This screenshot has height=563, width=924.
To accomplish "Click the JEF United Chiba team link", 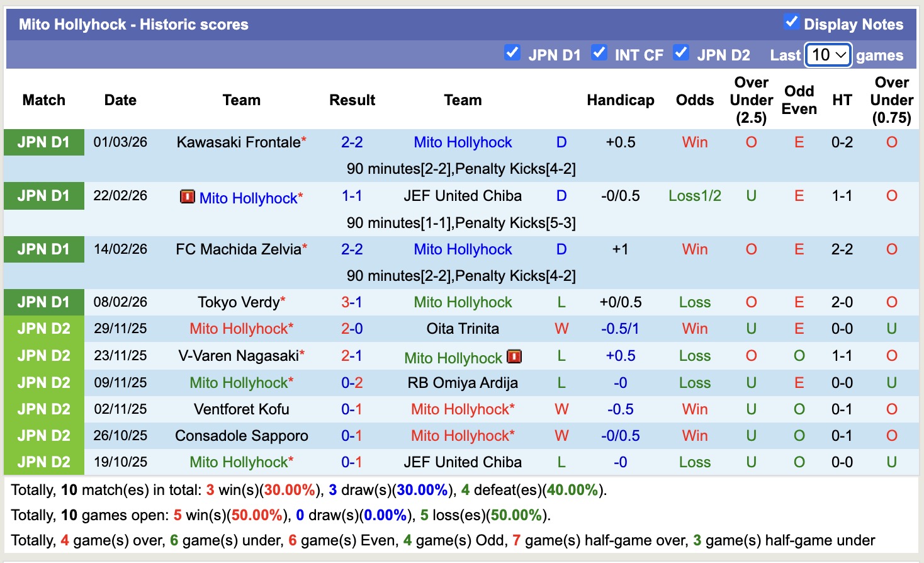I will 463,195.
